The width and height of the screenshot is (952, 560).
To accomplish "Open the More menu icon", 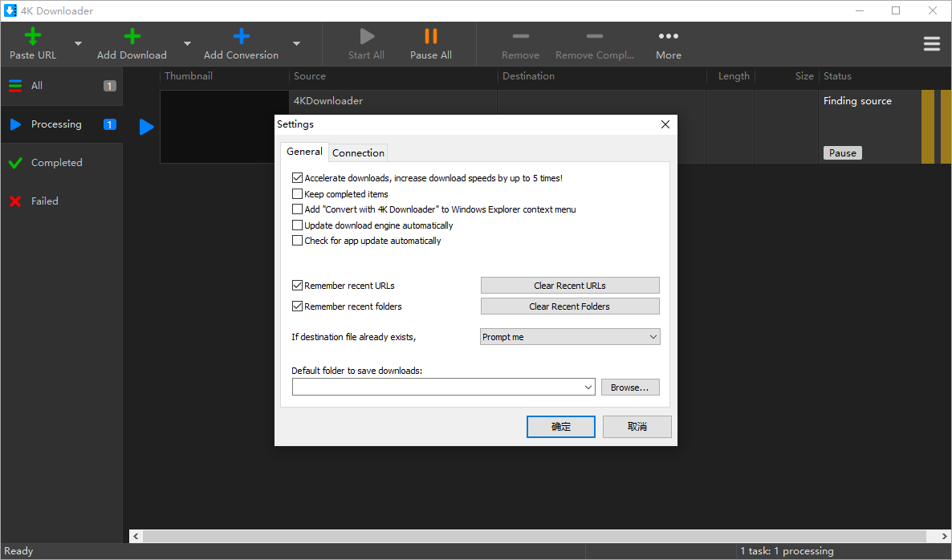I will [669, 35].
